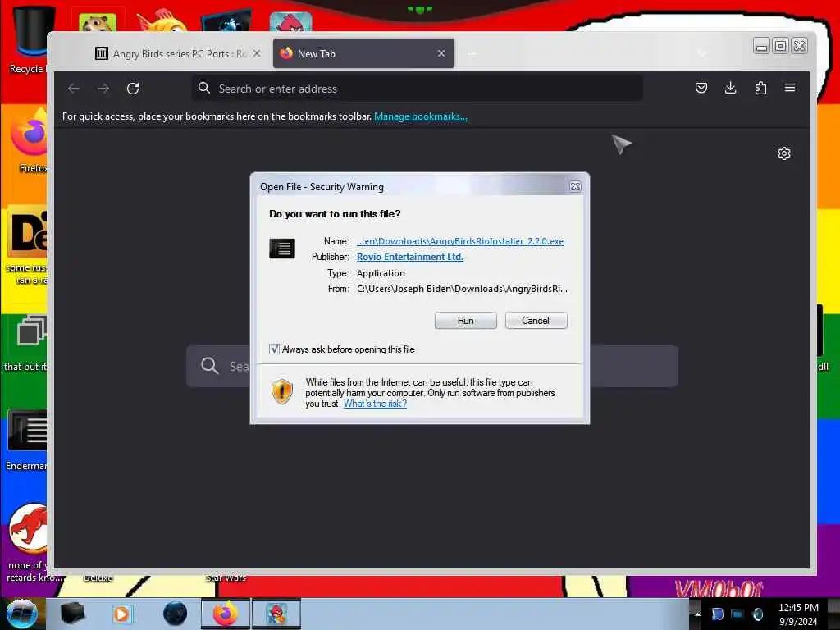Click the Do you want to run this file? heading
The image size is (840, 630).
[x=335, y=214]
